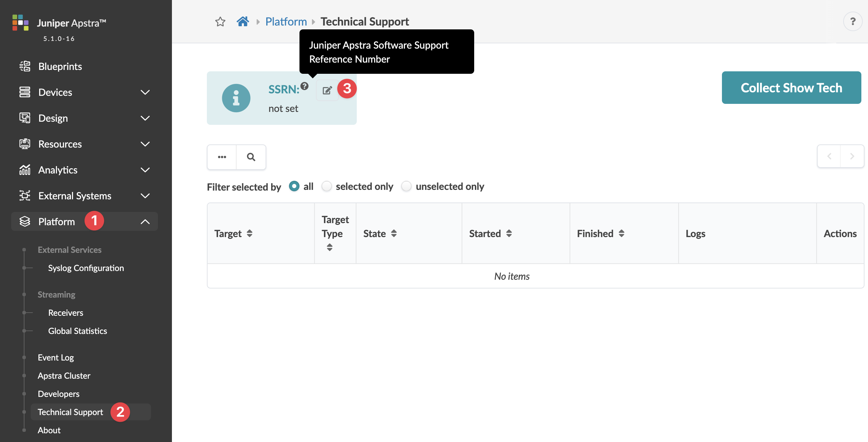
Task: Expand the Devices menu chevron
Action: coord(145,92)
